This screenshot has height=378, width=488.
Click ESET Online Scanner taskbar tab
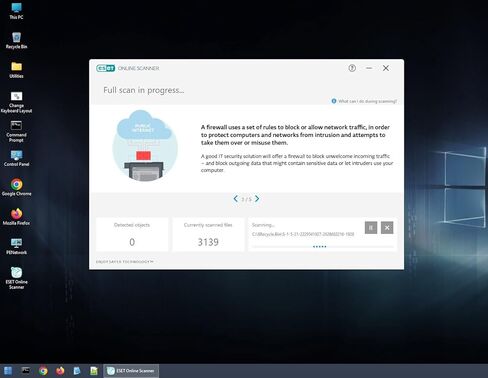point(131,371)
